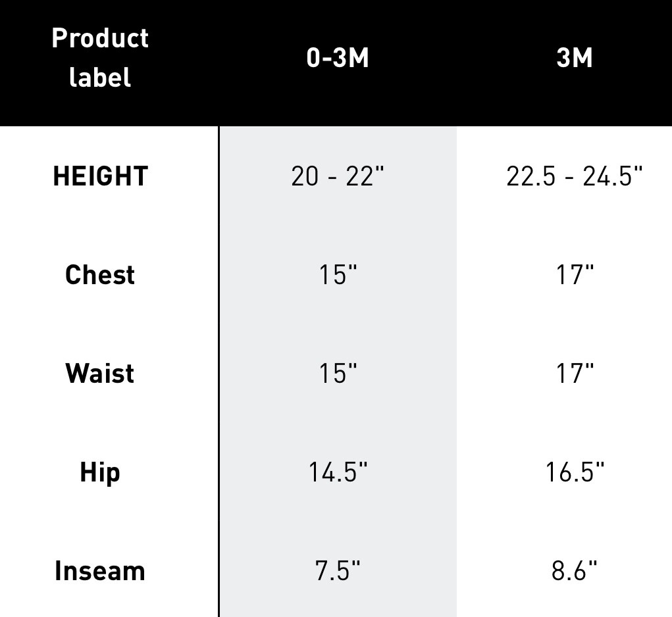
Task: Click the HEIGHT row label
Action: coord(100,176)
